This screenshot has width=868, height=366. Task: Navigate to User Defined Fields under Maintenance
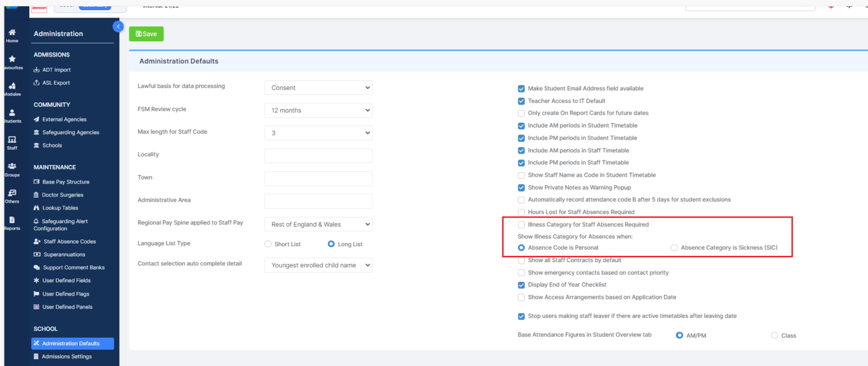[x=66, y=280]
